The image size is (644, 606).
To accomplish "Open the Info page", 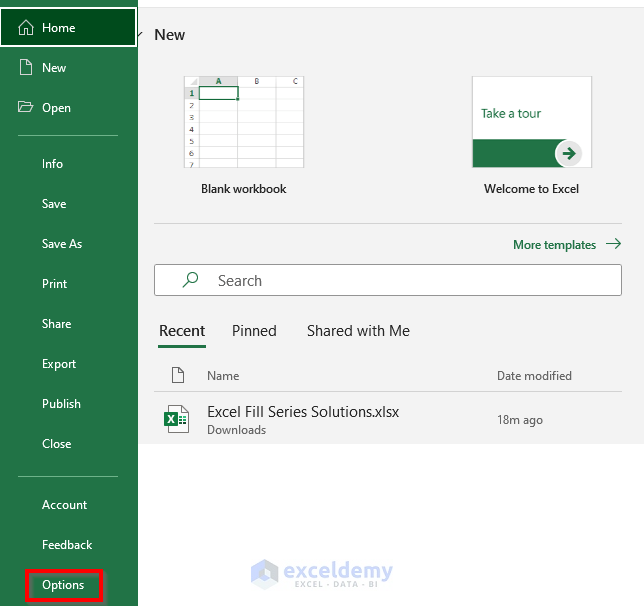I will tap(52, 164).
